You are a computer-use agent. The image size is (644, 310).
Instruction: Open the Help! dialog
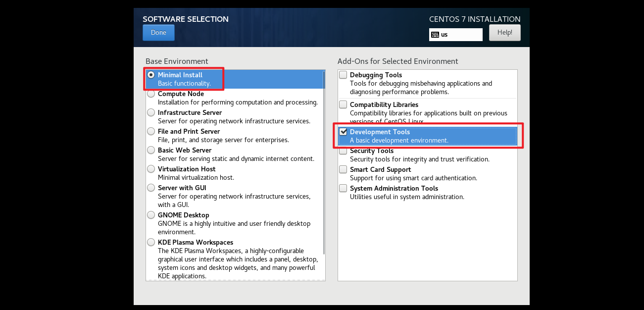[505, 33]
